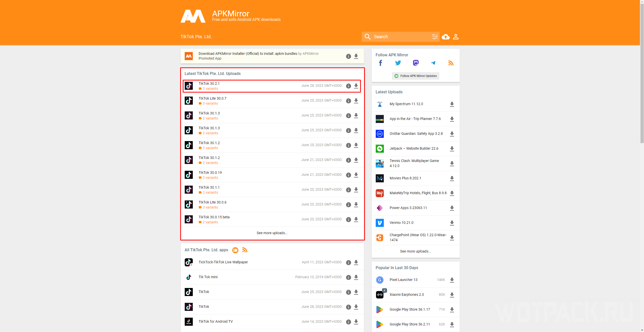Click the TikTok 30.2.1 download icon
This screenshot has width=644, height=332.
[x=356, y=86]
